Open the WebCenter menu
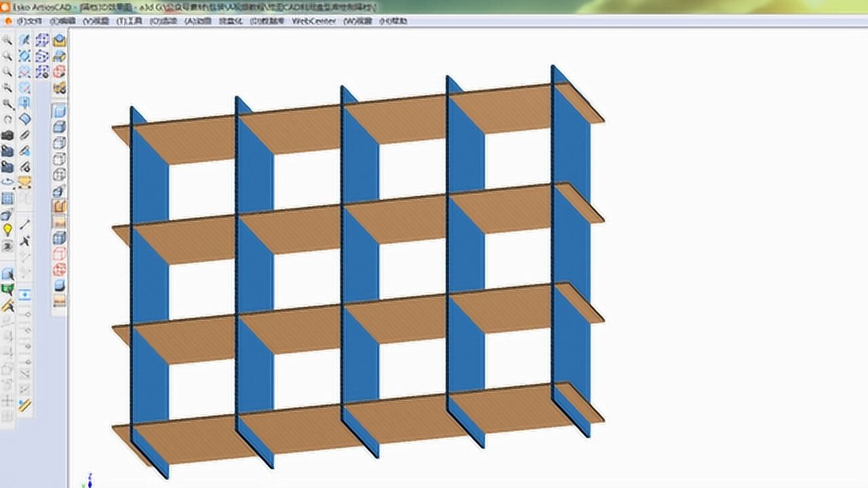This screenshot has height=488, width=868. [319, 21]
